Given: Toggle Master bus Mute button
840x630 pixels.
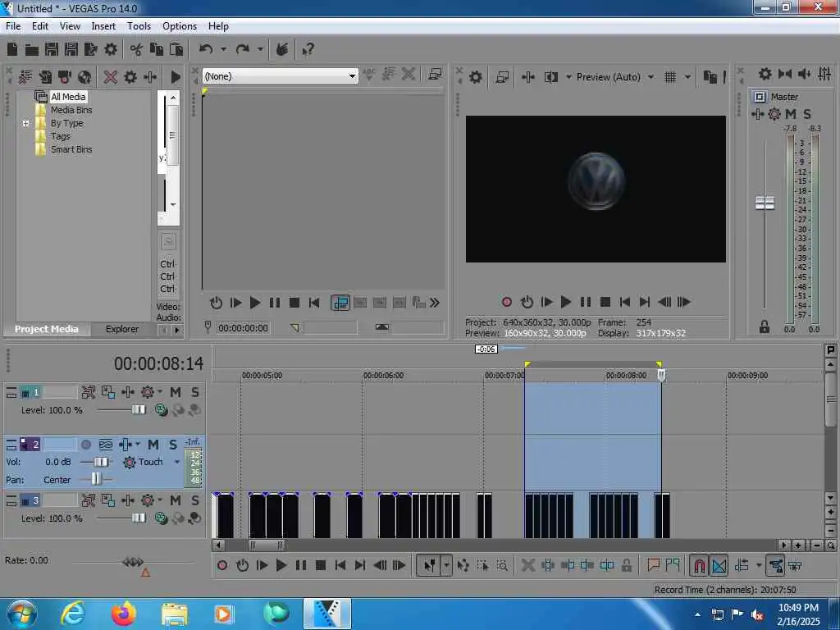Looking at the screenshot, I should click(791, 114).
